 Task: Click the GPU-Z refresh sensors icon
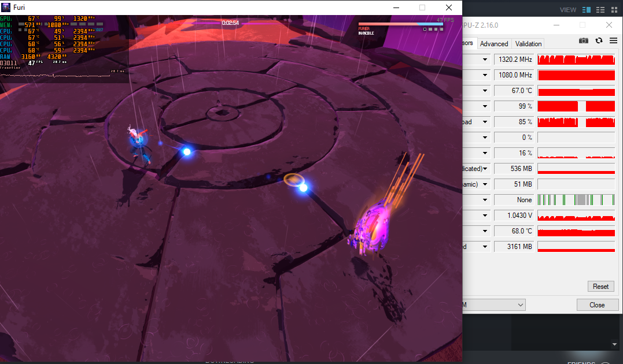point(599,40)
